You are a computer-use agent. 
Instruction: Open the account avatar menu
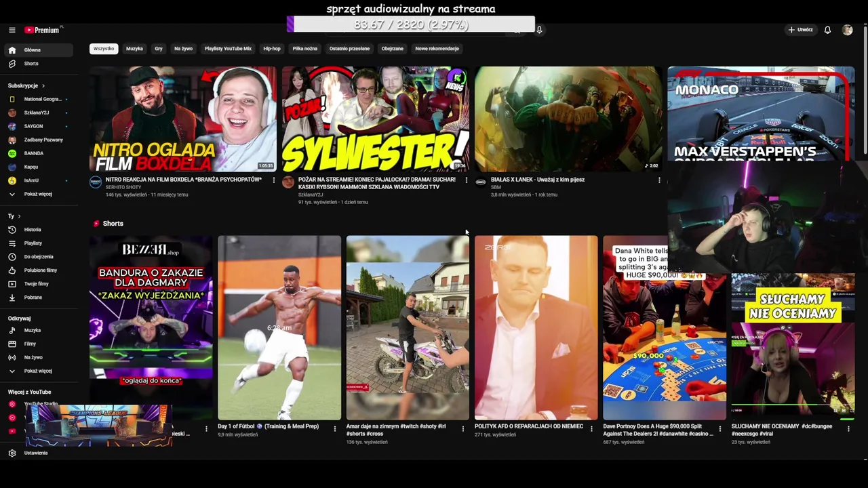point(847,30)
